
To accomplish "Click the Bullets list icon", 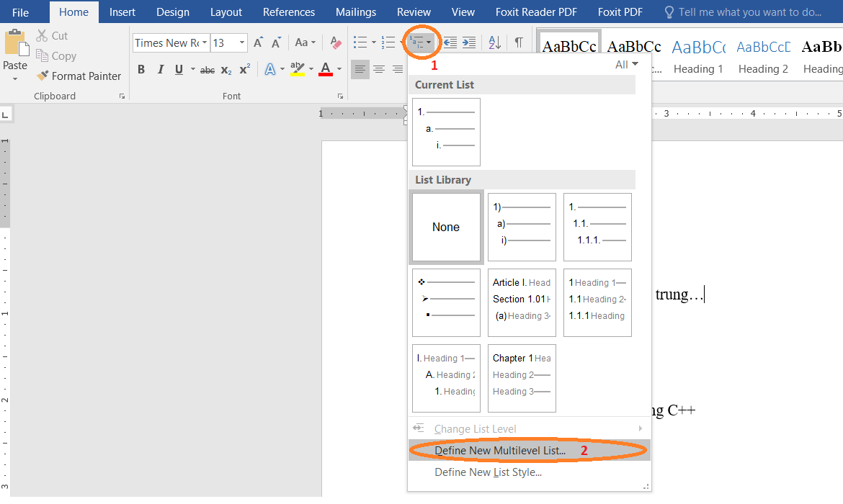I will (360, 42).
